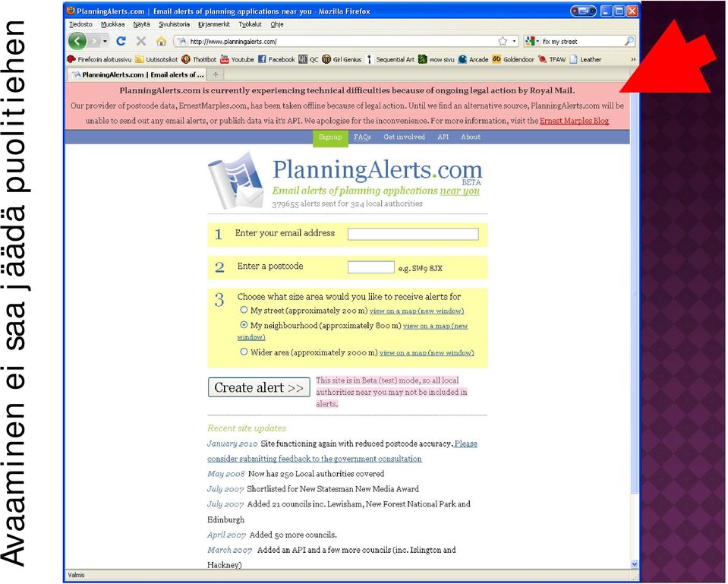This screenshot has height=584, width=728.
Task: Open the Youtube bookmark
Action: [238, 59]
